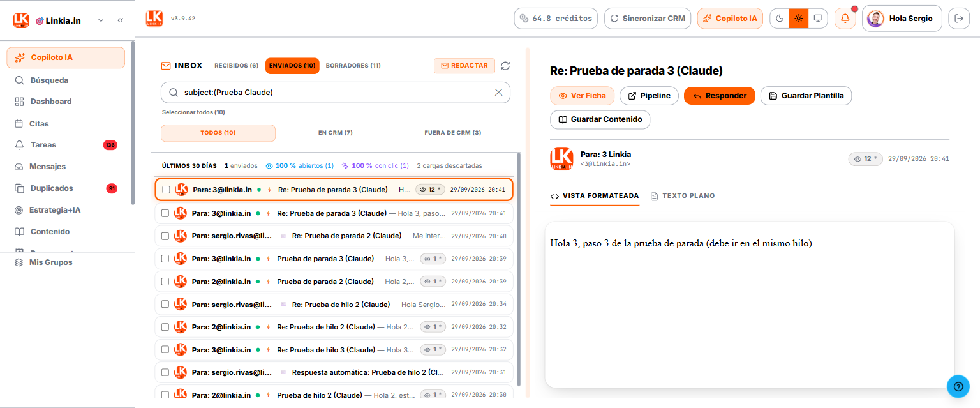Click the Linkia avatar beside Para: 3 Linkia
980x408 pixels.
pyautogui.click(x=561, y=159)
